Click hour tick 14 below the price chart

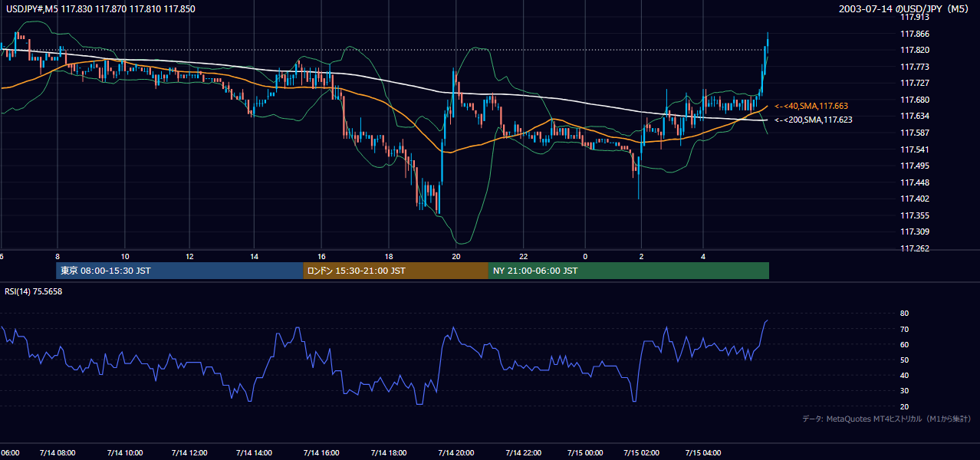[255, 256]
